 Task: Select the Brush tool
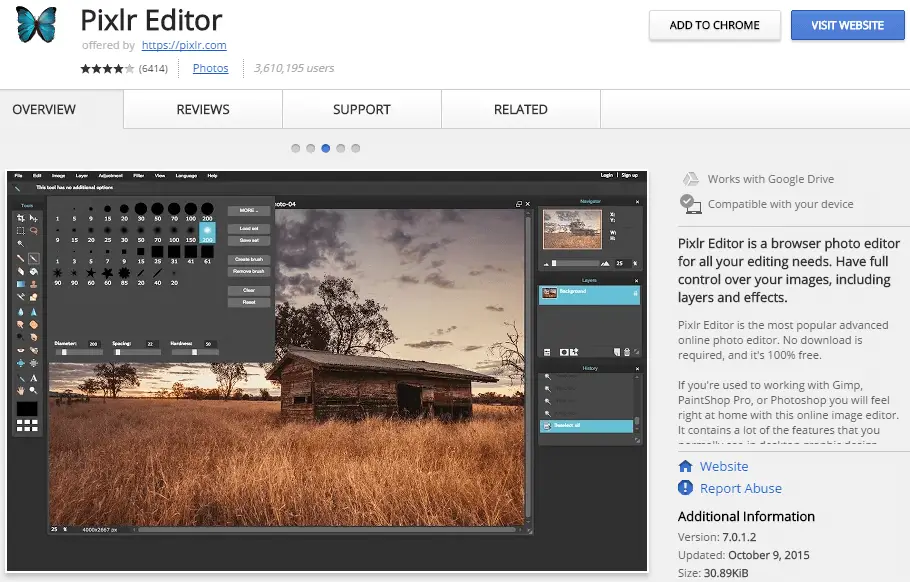pos(34,258)
